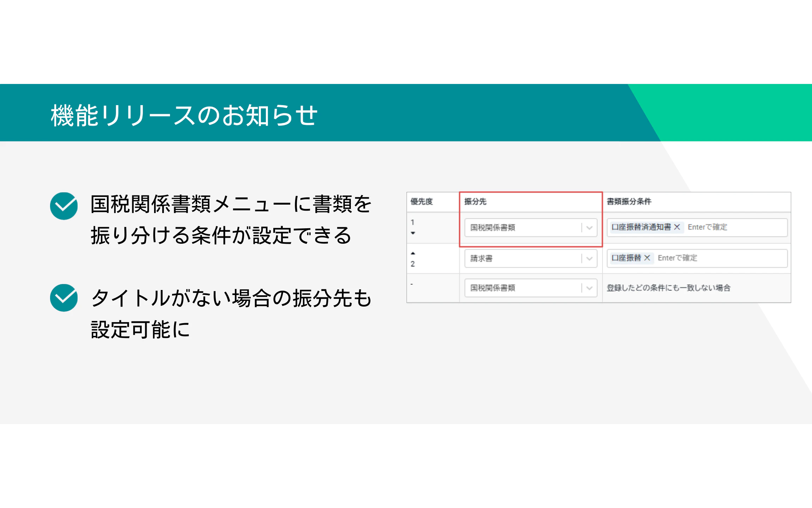The height and width of the screenshot is (508, 812).
Task: Expand the 請求書 destination dropdown
Action: pos(589,259)
